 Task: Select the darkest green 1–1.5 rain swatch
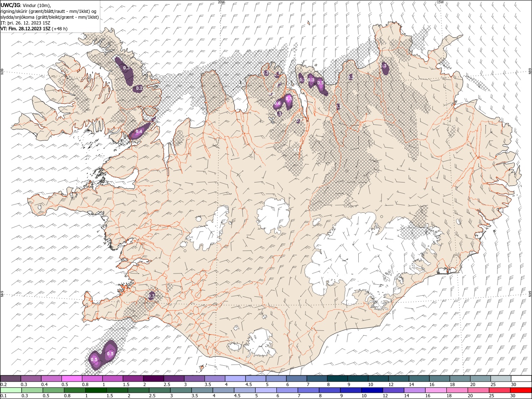point(96,390)
